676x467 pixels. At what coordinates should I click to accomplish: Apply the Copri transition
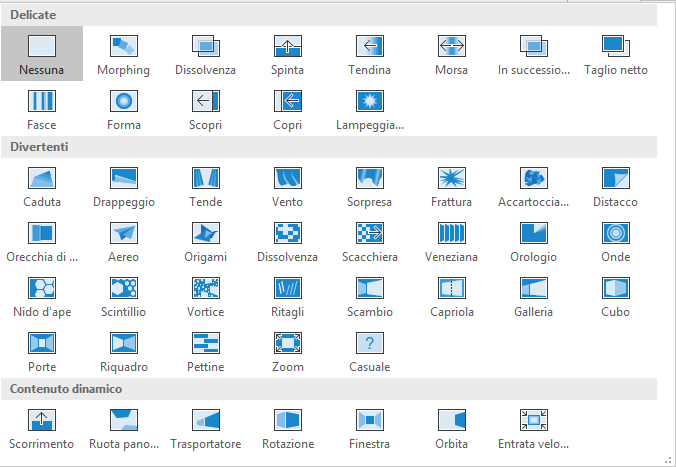(x=288, y=109)
